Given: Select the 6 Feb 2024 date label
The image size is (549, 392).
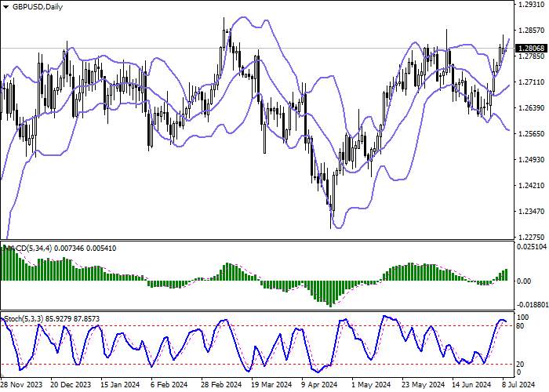Looking at the screenshot, I should pos(169,384).
